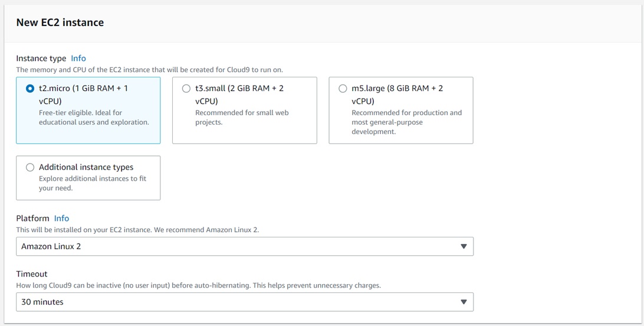Click the Platform field label
Viewport: 644px width, 326px height.
[x=32, y=219]
